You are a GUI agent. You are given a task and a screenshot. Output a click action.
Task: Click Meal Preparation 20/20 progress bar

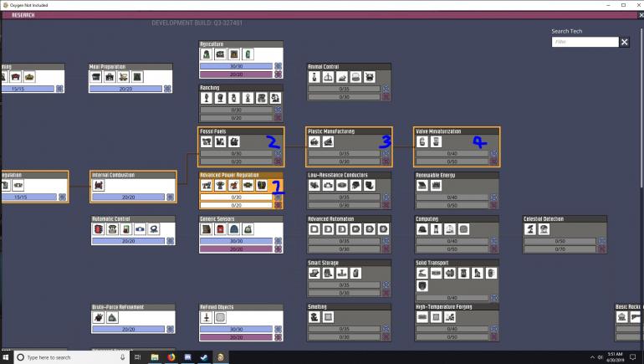(125, 89)
